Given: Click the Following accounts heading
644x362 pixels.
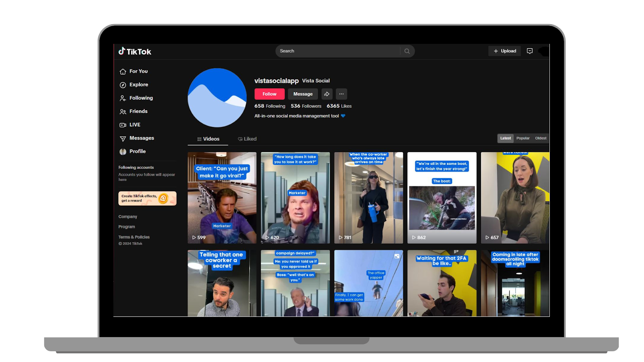Looking at the screenshot, I should [x=136, y=167].
